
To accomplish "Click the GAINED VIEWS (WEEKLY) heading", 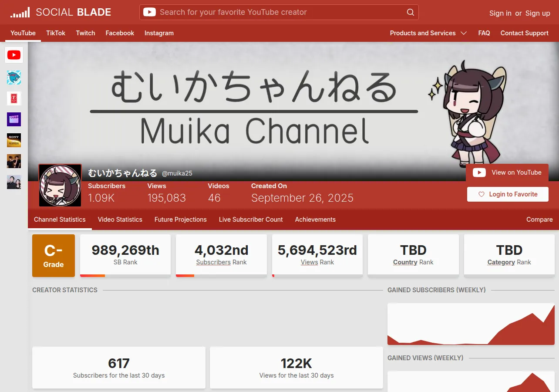I will tap(425, 358).
